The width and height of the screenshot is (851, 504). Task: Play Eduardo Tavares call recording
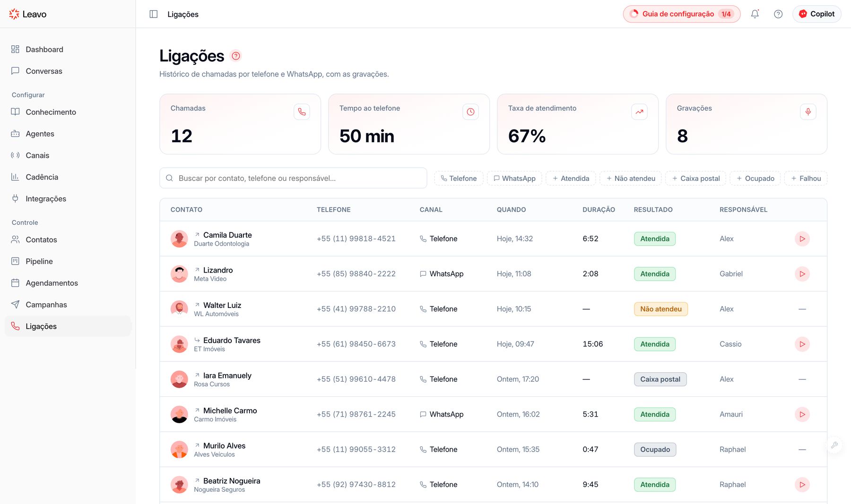coord(802,344)
